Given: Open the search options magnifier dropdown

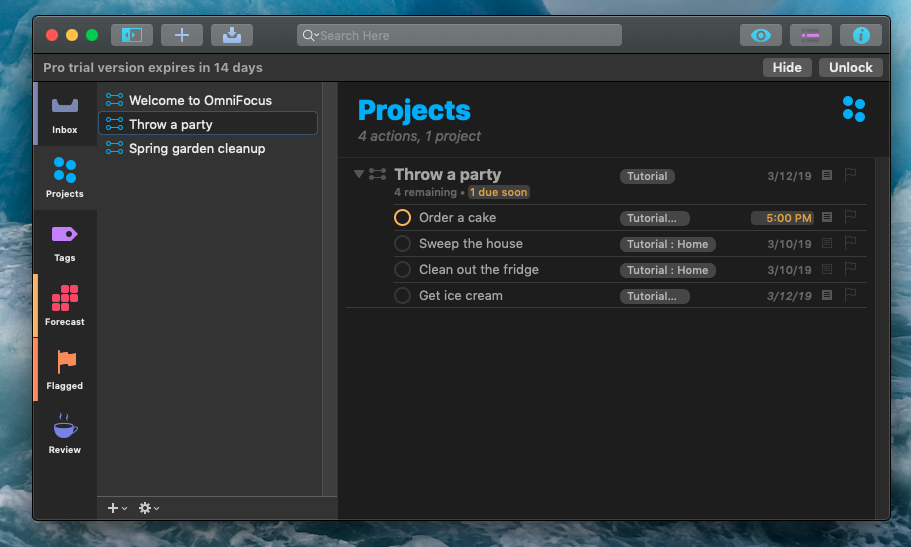Looking at the screenshot, I should click(310, 35).
